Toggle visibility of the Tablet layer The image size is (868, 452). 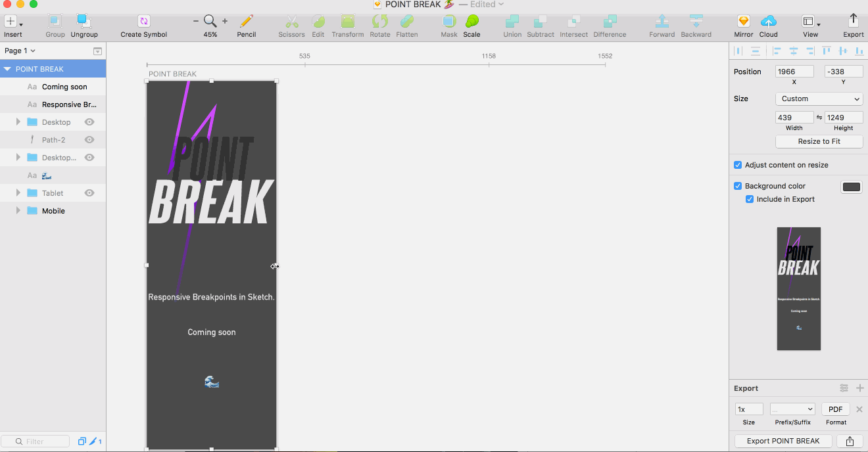(x=89, y=193)
